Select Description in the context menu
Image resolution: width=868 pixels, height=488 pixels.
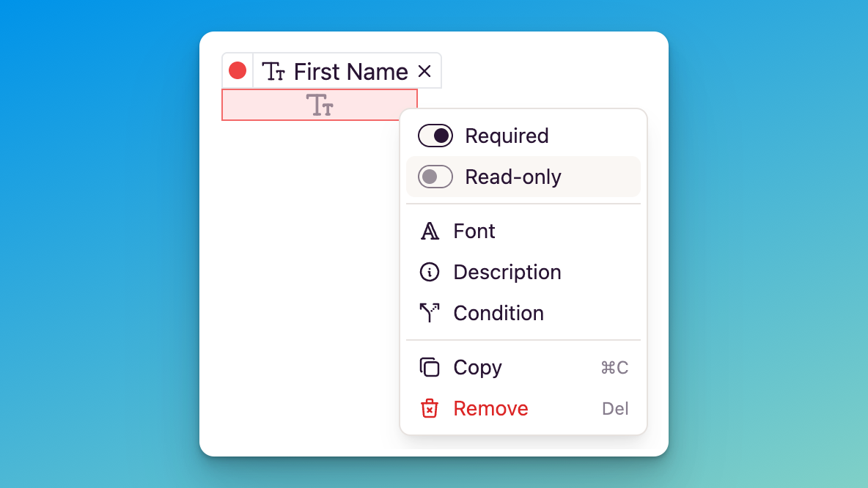coord(507,272)
